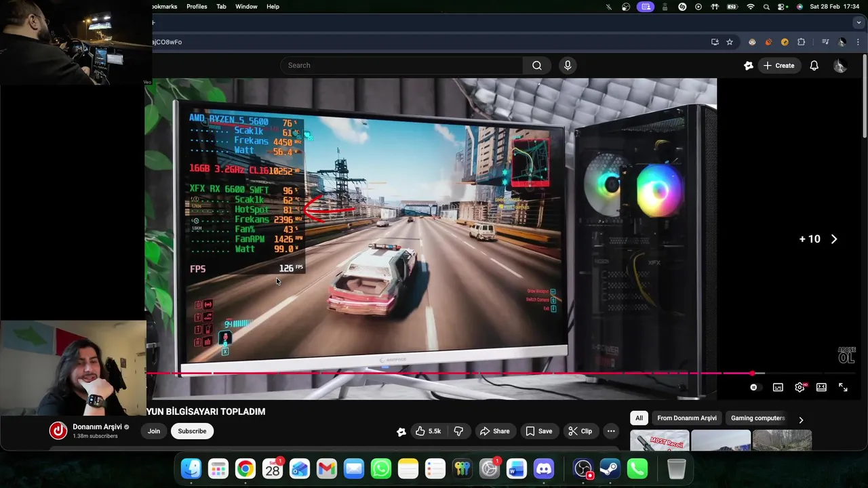Open Siri from the menu bar
Image resolution: width=868 pixels, height=488 pixels.
[800, 7]
